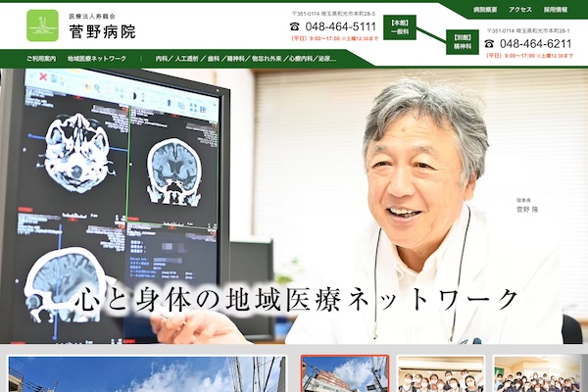The image size is (588, 392).
Task: Select the red-bordered building thumbnail
Action: pos(345,373)
